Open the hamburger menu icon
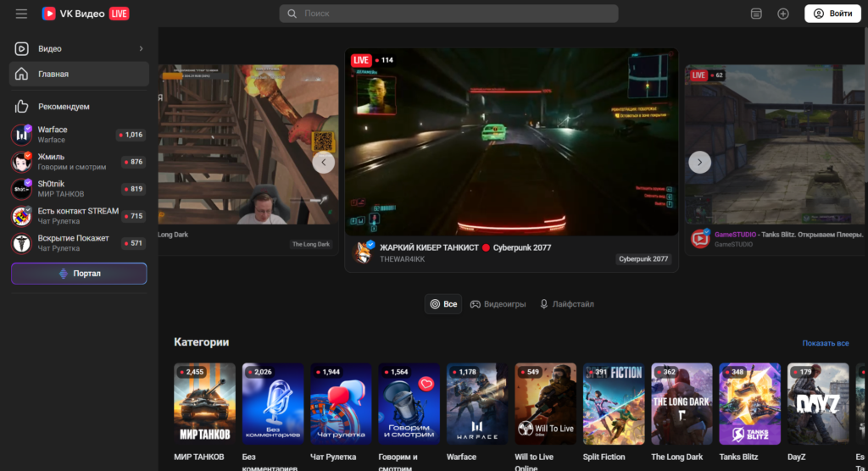 [21, 14]
